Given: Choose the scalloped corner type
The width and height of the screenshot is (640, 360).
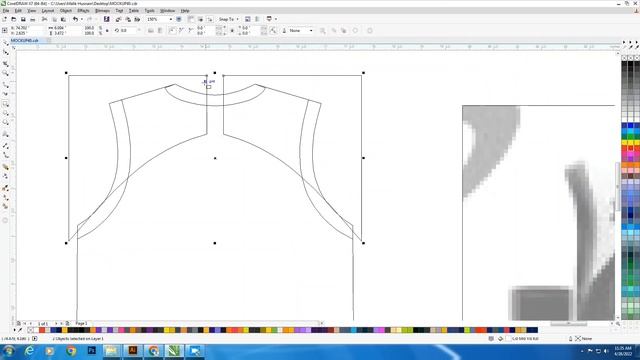Looking at the screenshot, I should pyautogui.click(x=181, y=31).
